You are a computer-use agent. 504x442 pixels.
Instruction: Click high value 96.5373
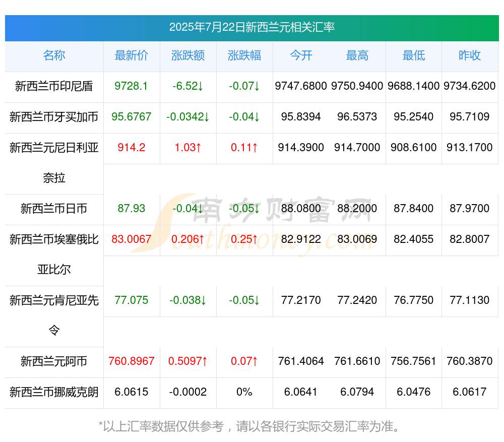point(357,116)
